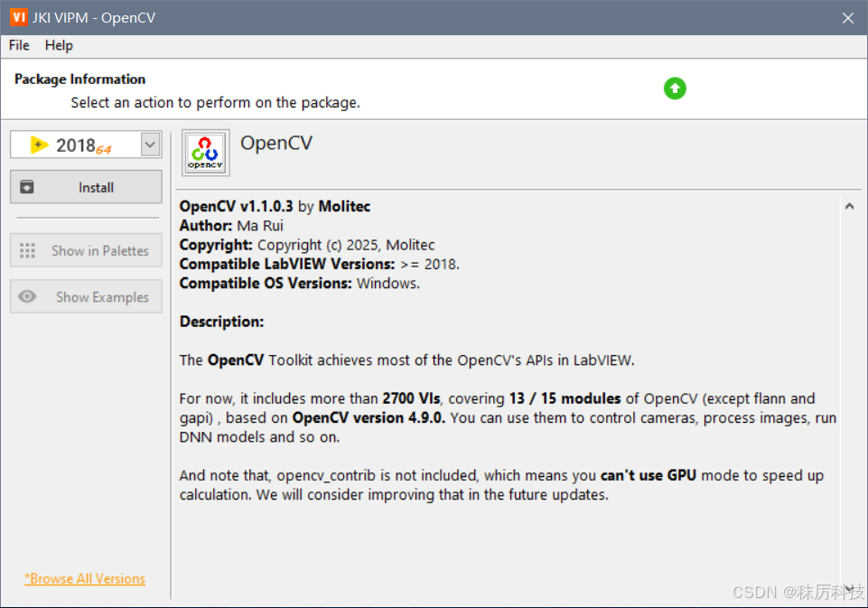Click the green upgrade arrow icon
The width and height of the screenshot is (868, 608).
pyautogui.click(x=675, y=89)
